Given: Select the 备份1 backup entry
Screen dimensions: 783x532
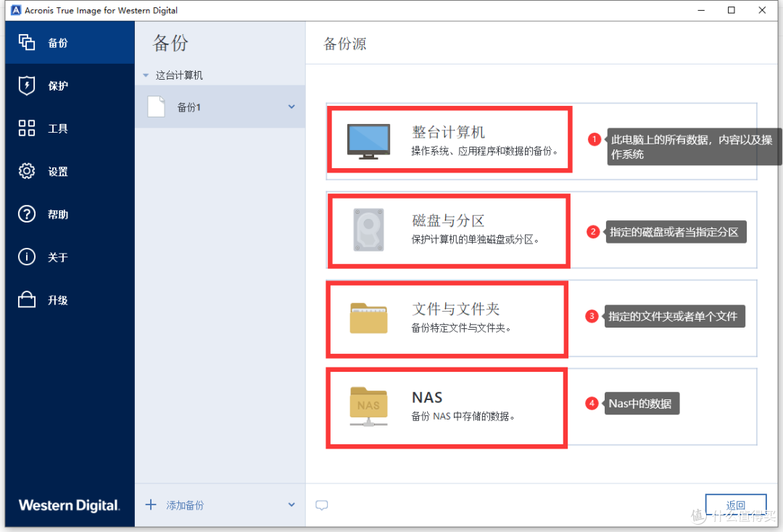Looking at the screenshot, I should [220, 107].
